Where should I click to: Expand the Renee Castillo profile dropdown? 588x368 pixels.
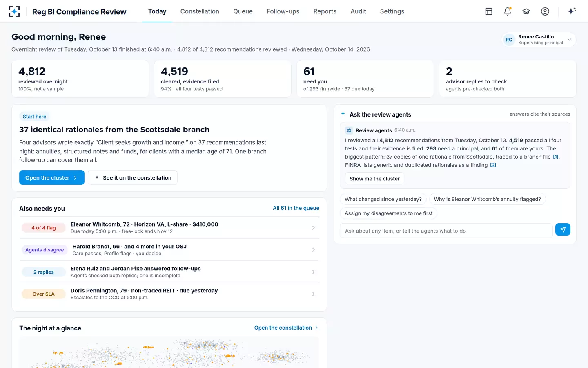tap(539, 40)
